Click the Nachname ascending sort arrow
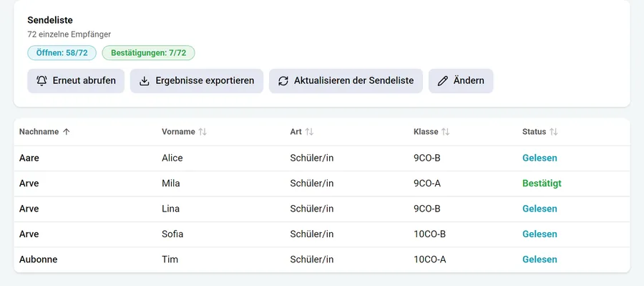 [x=66, y=132]
